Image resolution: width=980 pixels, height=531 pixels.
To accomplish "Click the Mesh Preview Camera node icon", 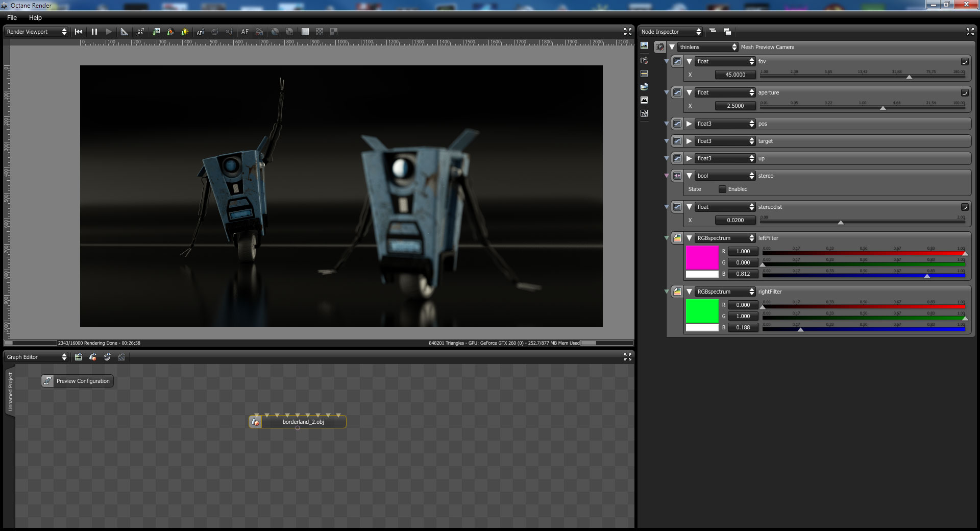I will point(660,47).
